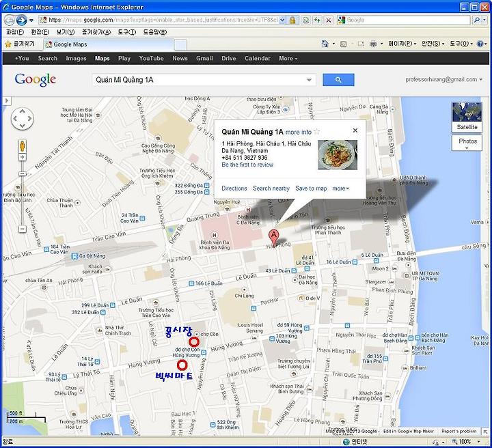Click the stop loading red X icon
The image size is (492, 448).
pyautogui.click(x=329, y=20)
